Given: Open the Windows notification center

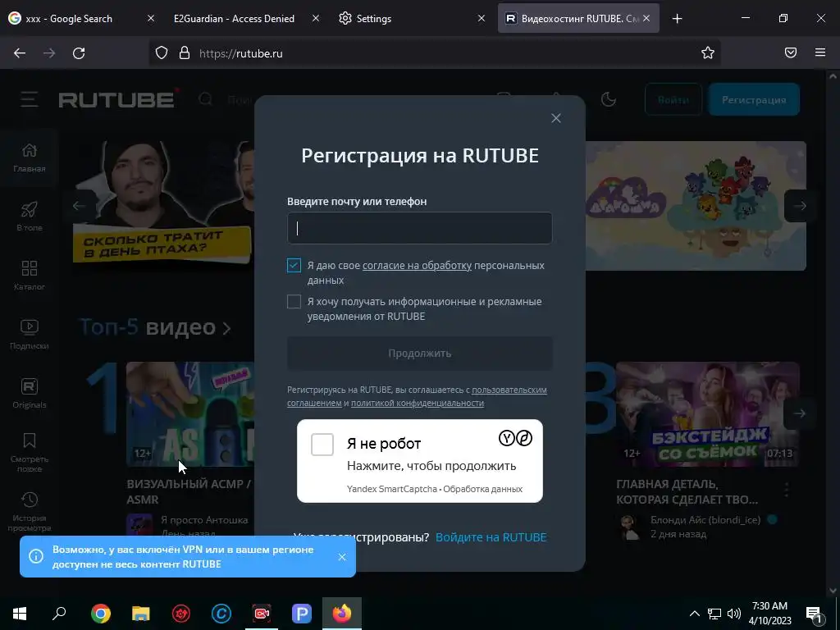Looking at the screenshot, I should 815,614.
